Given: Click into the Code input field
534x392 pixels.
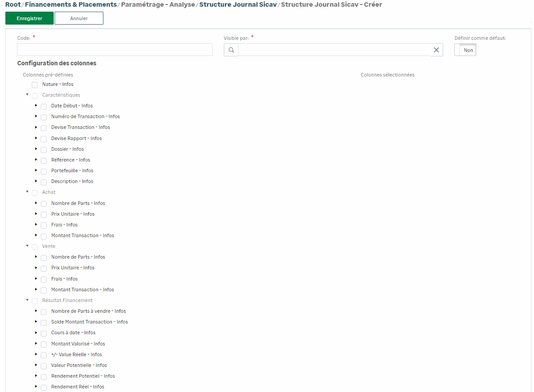Looking at the screenshot, I should click(115, 50).
